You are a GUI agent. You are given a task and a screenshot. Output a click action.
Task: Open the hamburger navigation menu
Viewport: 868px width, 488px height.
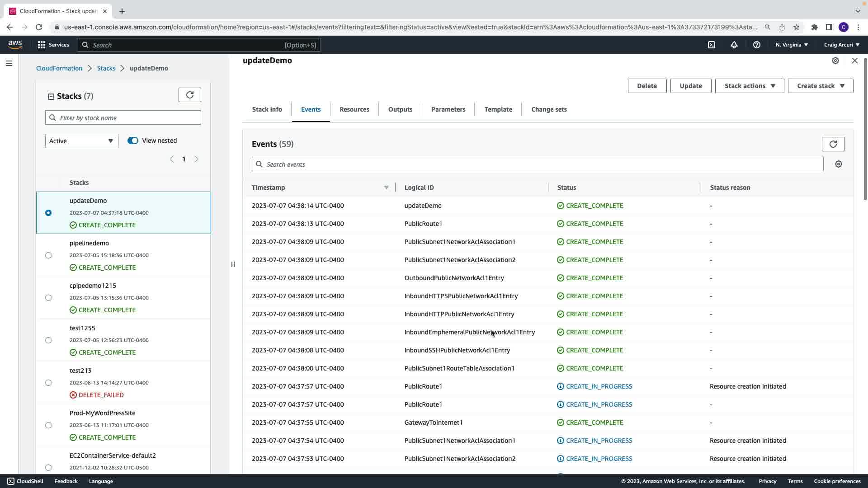9,63
